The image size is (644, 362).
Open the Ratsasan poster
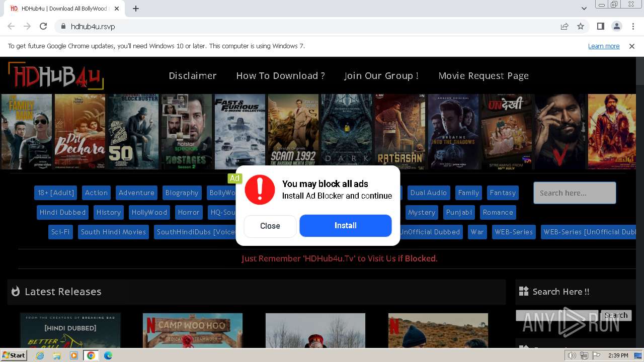pyautogui.click(x=400, y=132)
